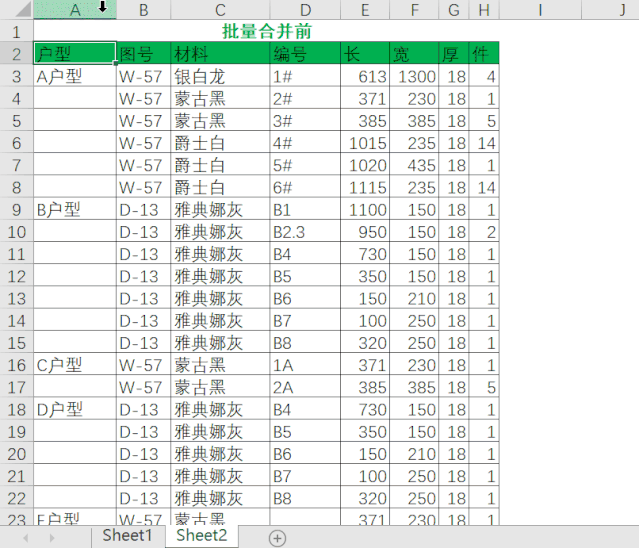Screen dimensions: 639x548
Task: Select column E header
Action: pyautogui.click(x=365, y=10)
